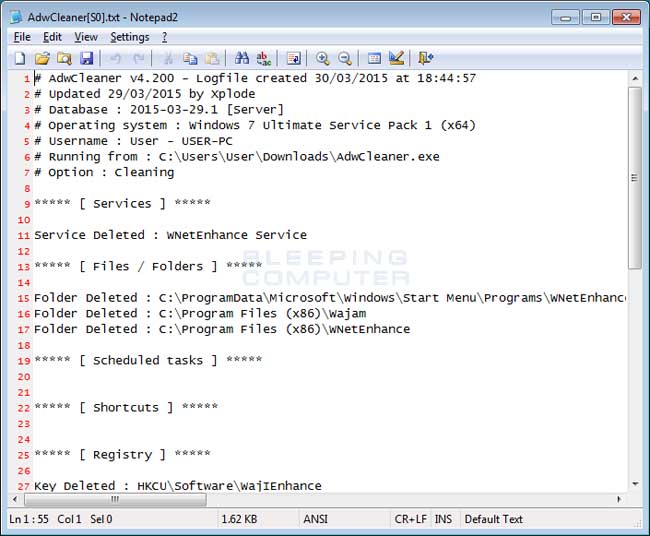Open the File menu
The width and height of the screenshot is (650, 536).
coord(22,37)
